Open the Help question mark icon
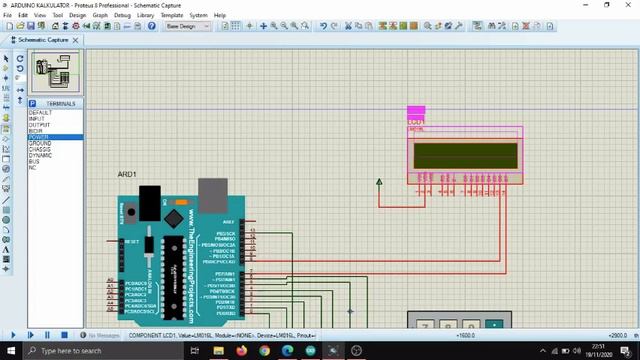 [152, 26]
